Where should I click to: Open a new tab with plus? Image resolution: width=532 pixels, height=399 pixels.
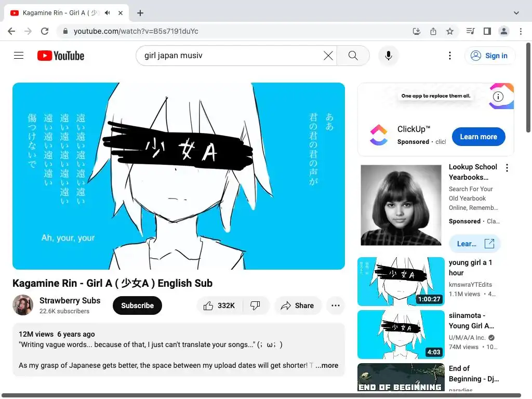140,13
